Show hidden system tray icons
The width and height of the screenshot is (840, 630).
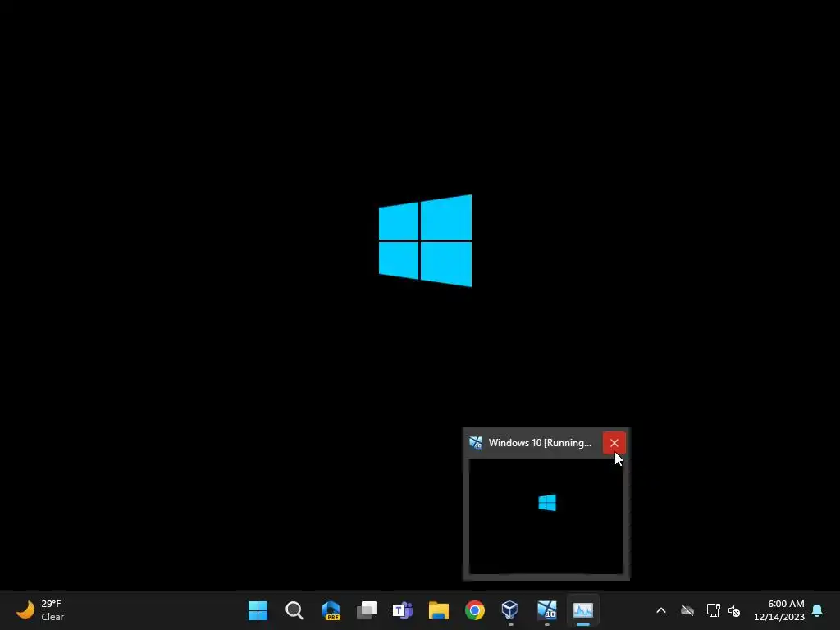pyautogui.click(x=661, y=610)
